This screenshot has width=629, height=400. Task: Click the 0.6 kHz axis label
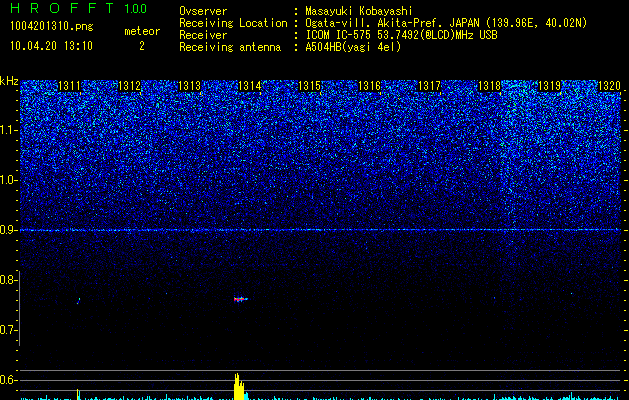pos(9,380)
